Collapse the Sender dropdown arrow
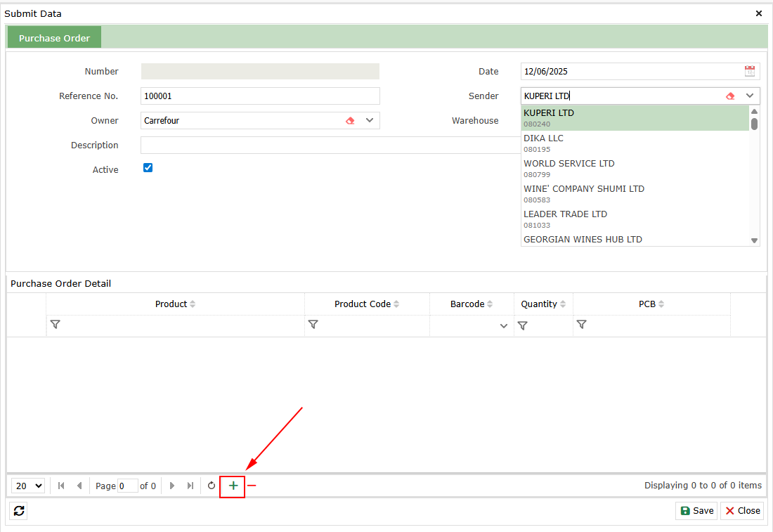This screenshot has width=773, height=532. click(x=750, y=96)
